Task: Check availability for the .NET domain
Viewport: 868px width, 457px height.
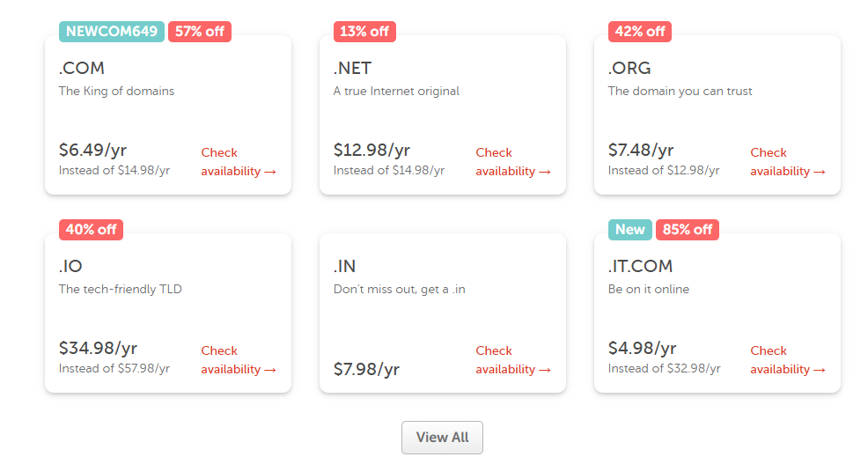Action: tap(512, 162)
